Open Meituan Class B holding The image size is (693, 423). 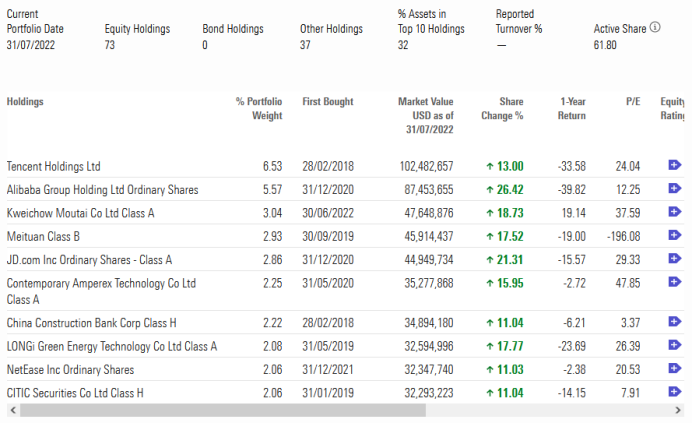43,237
